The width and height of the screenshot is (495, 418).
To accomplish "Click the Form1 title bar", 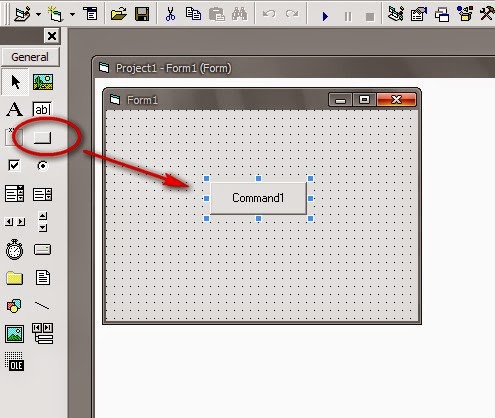I will point(262,100).
